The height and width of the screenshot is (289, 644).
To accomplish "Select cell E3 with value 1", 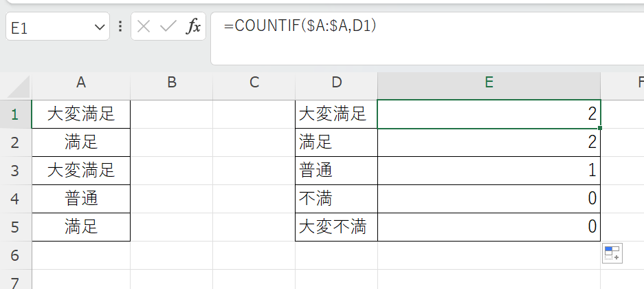I will coord(489,171).
